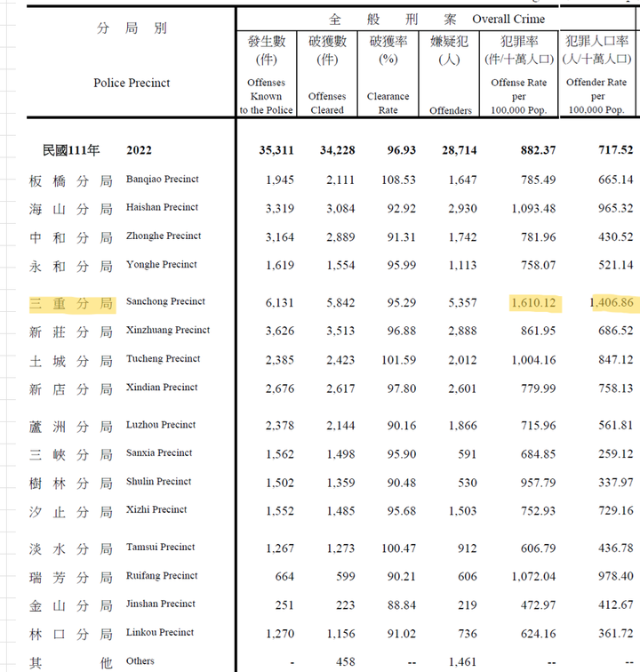Select the Jinshan Precinct label
The width and height of the screenshot is (640, 672).
coord(160,604)
